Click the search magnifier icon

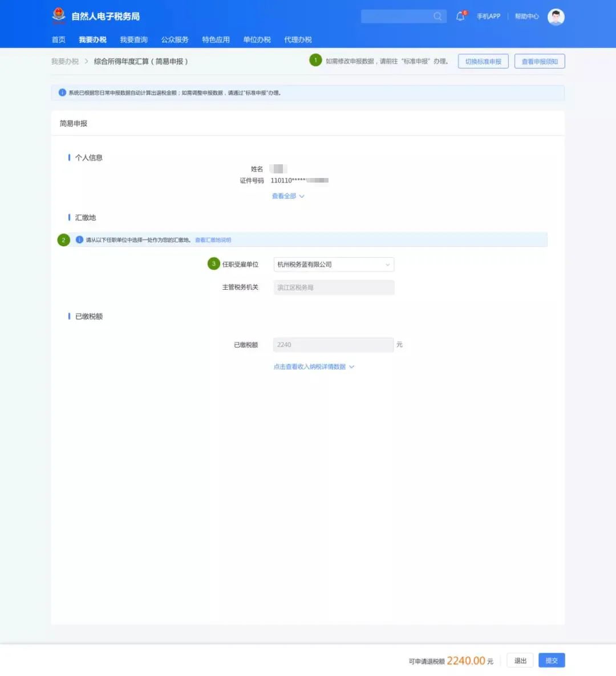pyautogui.click(x=437, y=17)
